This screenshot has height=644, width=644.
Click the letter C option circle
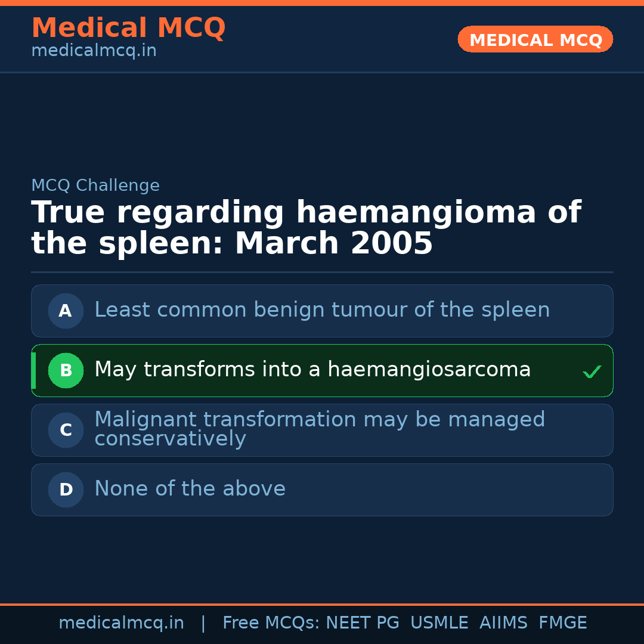[66, 430]
